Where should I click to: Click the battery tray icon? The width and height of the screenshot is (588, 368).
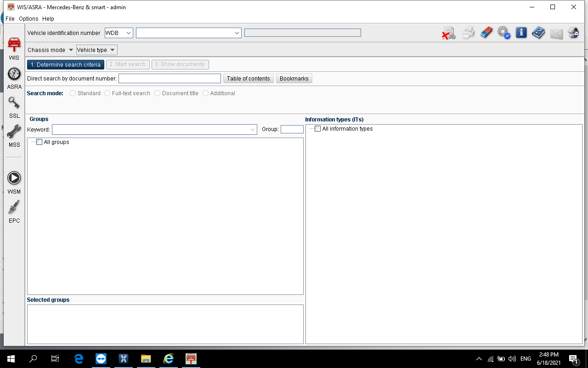501,359
